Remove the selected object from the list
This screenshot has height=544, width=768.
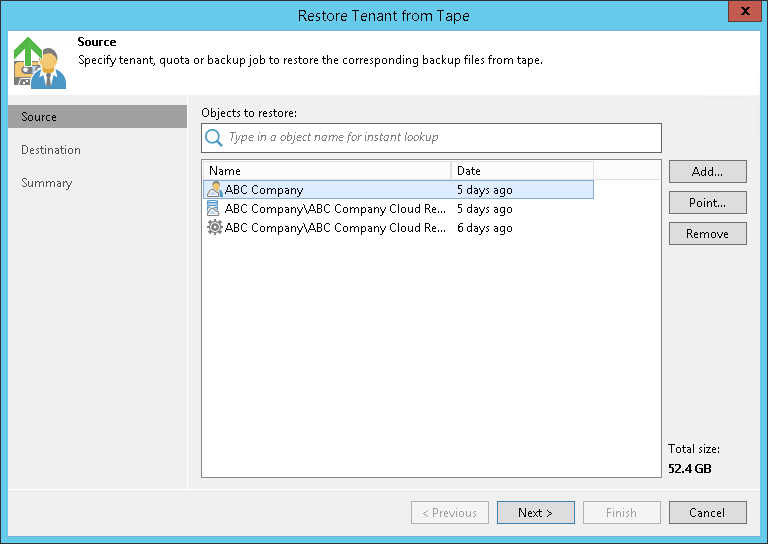707,234
